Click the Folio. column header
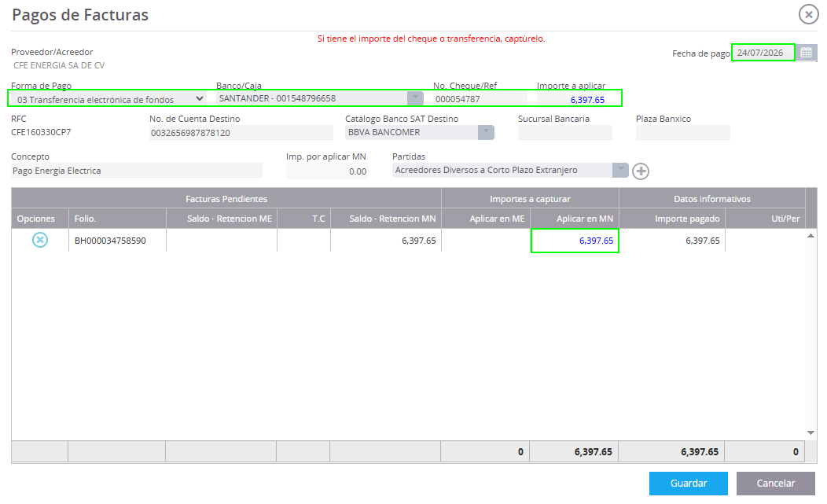 pyautogui.click(x=117, y=219)
